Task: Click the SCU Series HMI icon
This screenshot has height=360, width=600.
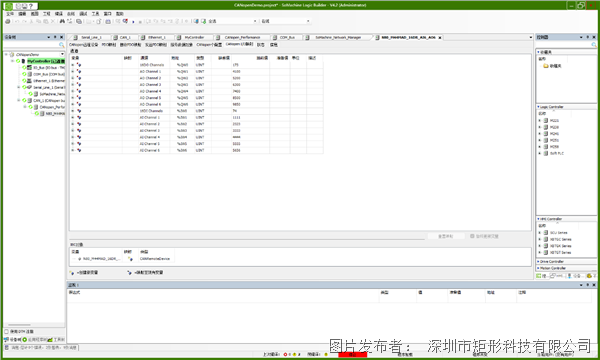Action: click(x=546, y=233)
